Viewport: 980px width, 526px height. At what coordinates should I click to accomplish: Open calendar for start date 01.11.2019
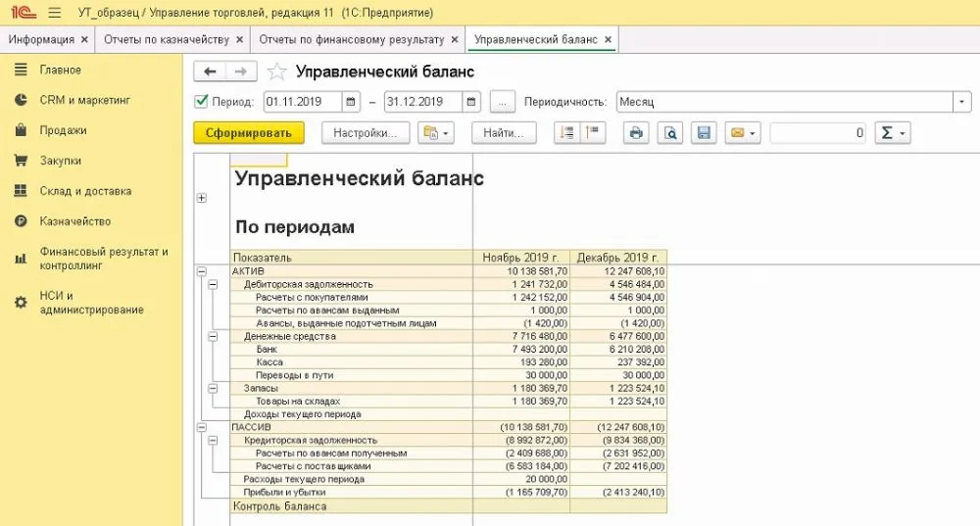(351, 102)
